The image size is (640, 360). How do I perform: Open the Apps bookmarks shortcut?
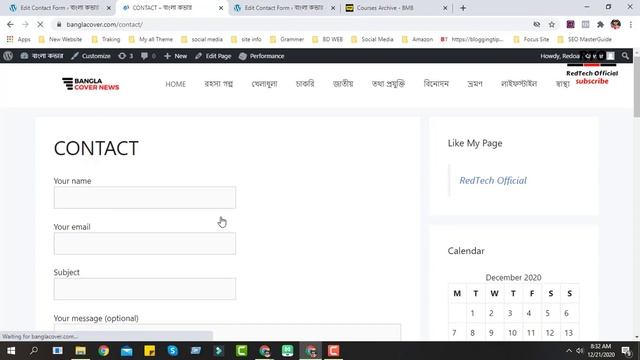point(18,39)
